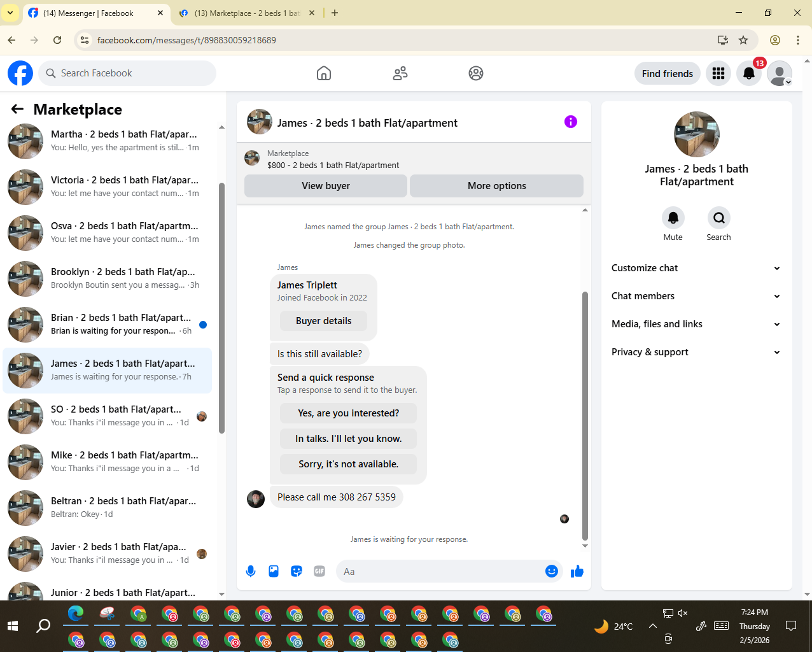Open Mike's apartment conversation
The width and height of the screenshot is (812, 652).
(x=108, y=462)
